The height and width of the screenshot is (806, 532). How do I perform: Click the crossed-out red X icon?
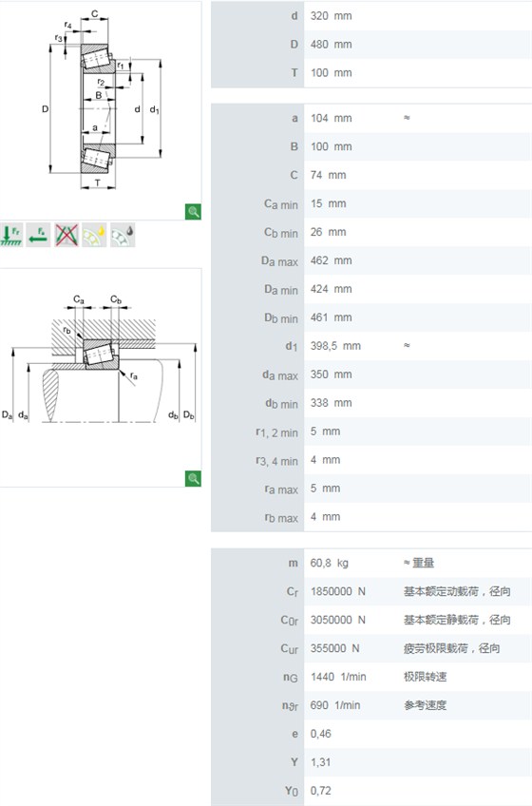[x=66, y=236]
